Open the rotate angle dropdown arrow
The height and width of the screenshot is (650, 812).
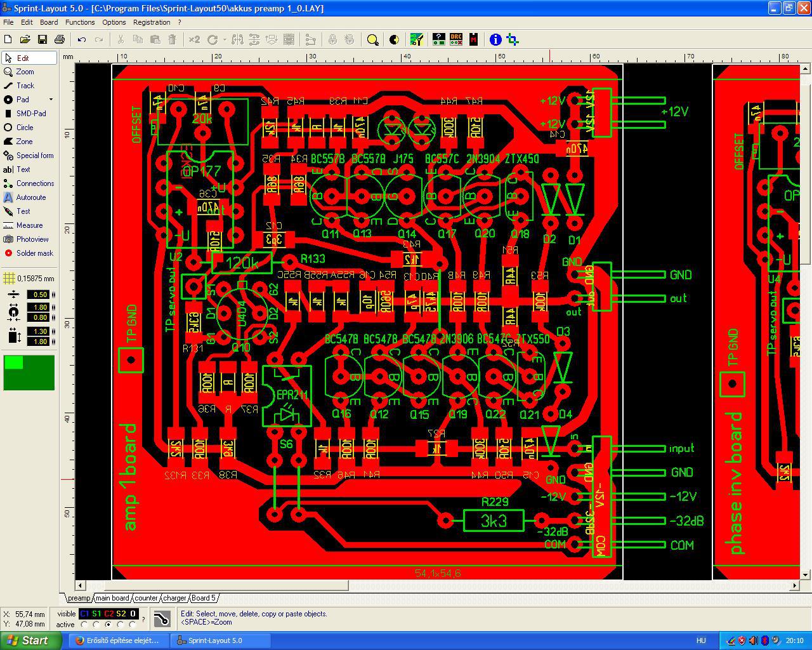coord(225,39)
